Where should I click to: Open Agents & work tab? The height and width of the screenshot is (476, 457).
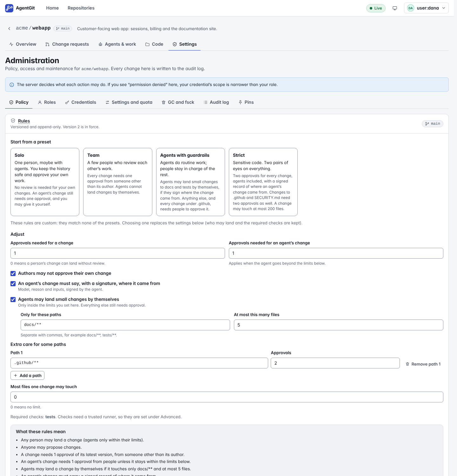[117, 44]
